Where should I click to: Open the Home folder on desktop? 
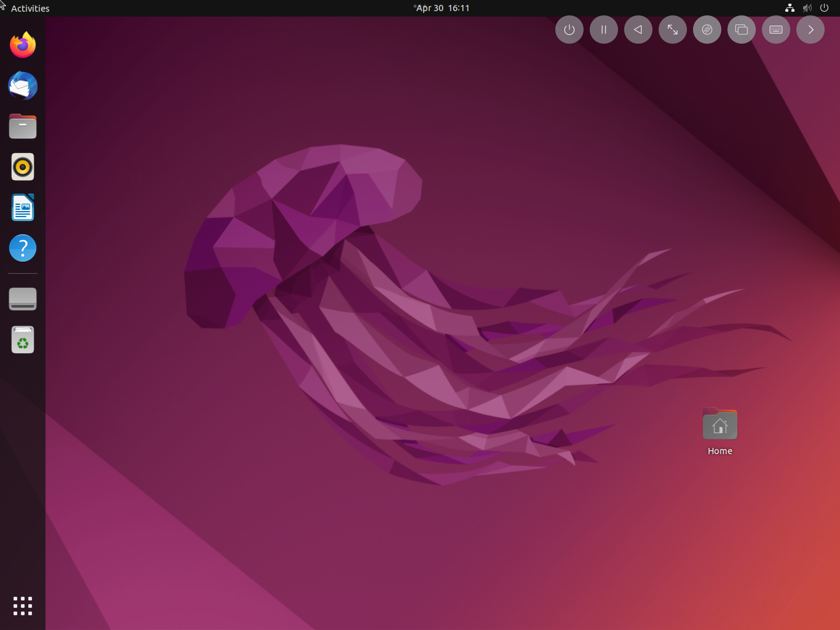tap(720, 432)
